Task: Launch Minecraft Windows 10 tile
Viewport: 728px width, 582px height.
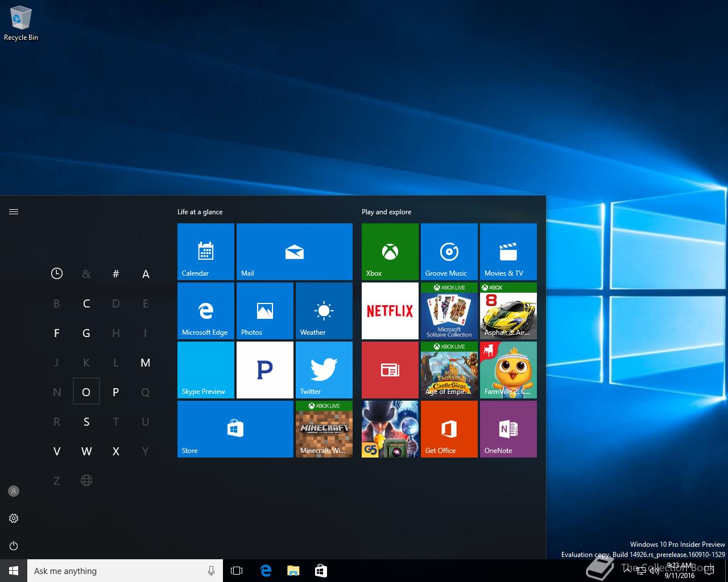Action: (324, 429)
